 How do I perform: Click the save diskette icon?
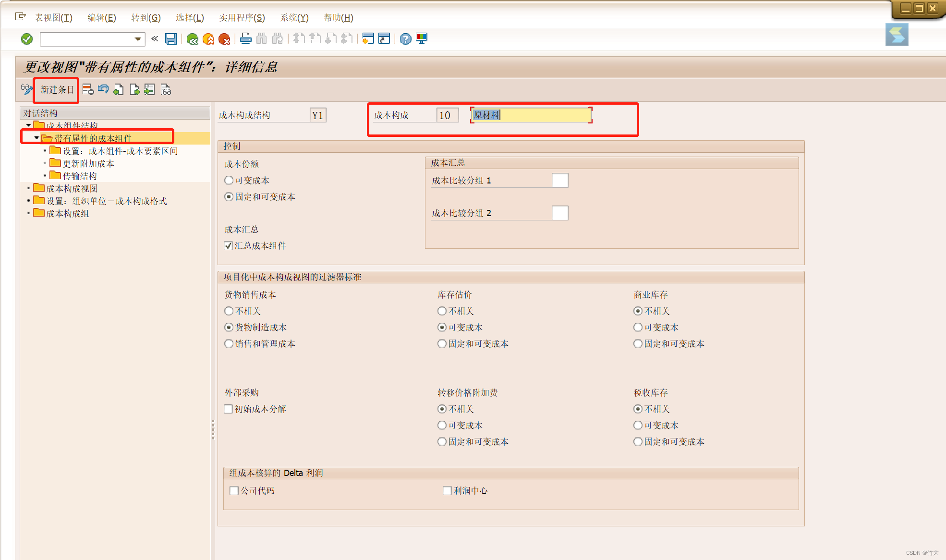pyautogui.click(x=170, y=39)
